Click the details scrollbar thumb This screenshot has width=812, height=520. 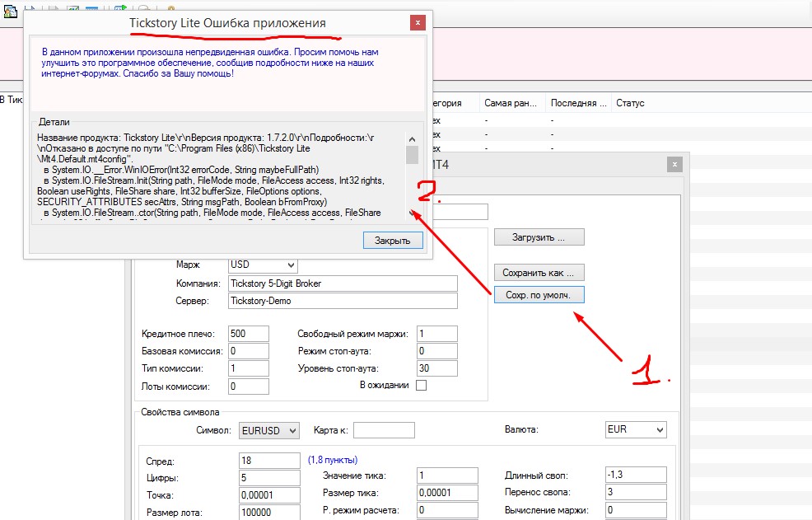pos(413,155)
